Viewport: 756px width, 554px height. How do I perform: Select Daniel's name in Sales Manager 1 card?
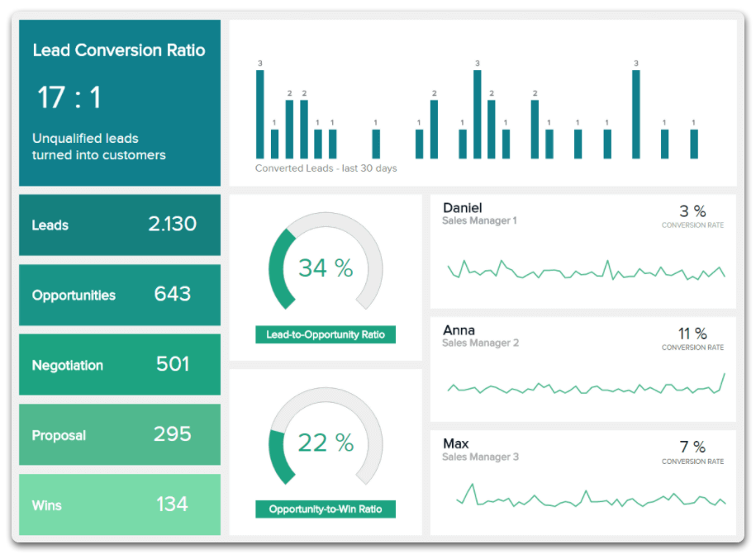pyautogui.click(x=462, y=208)
